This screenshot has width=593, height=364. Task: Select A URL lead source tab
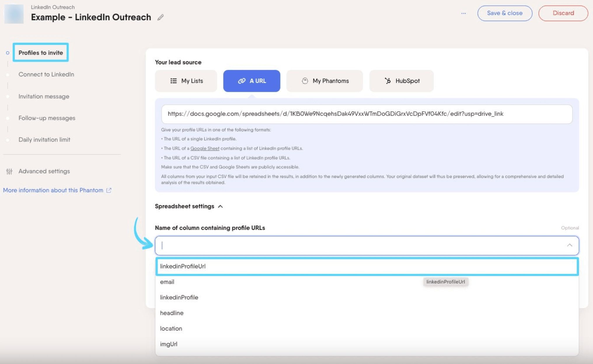pyautogui.click(x=252, y=81)
